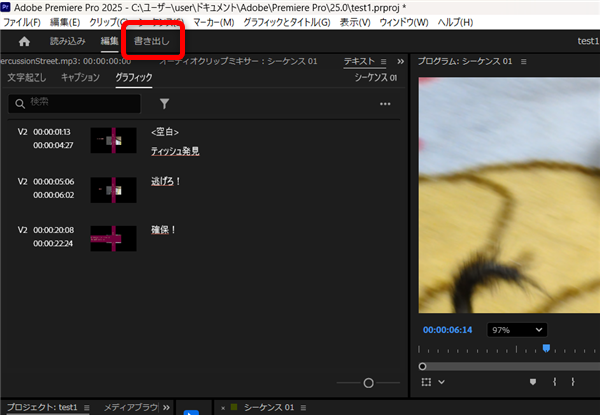Click the Mark Out bracket icon
This screenshot has height=415, width=600.
[573, 381]
